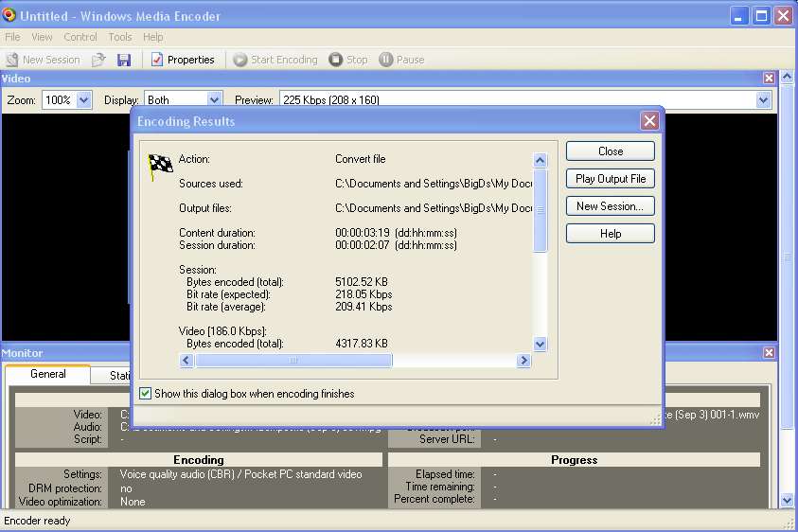The width and height of the screenshot is (798, 532).
Task: Click results list scroll-right arrow
Action: click(x=523, y=361)
